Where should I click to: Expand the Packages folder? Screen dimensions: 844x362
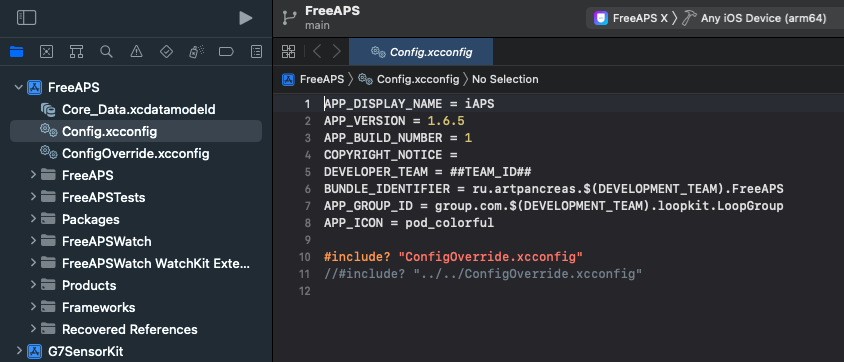click(33, 219)
